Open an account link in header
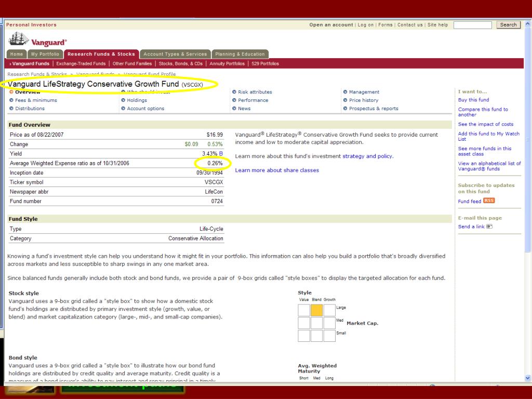 coord(331,25)
